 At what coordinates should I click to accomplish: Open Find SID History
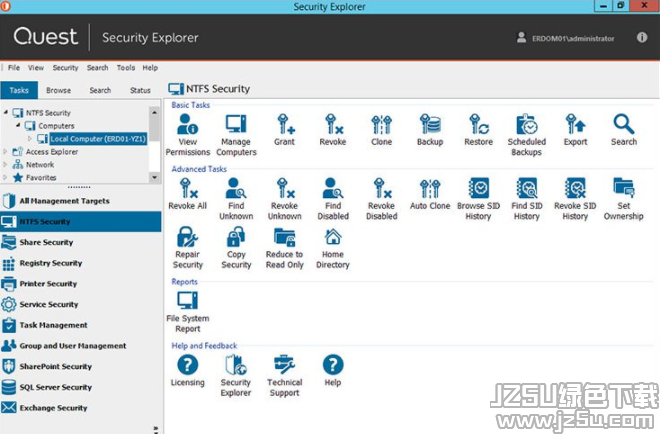pos(527,199)
